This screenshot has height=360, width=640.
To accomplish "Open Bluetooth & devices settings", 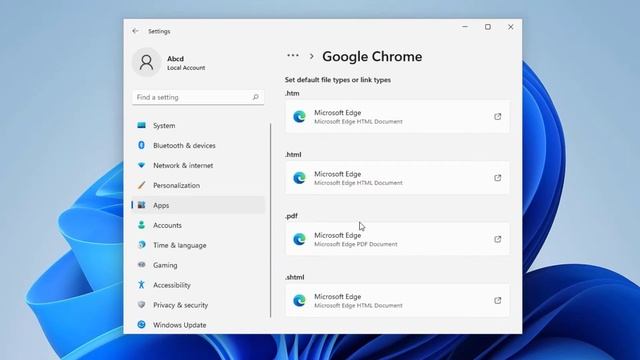I will coord(198,145).
